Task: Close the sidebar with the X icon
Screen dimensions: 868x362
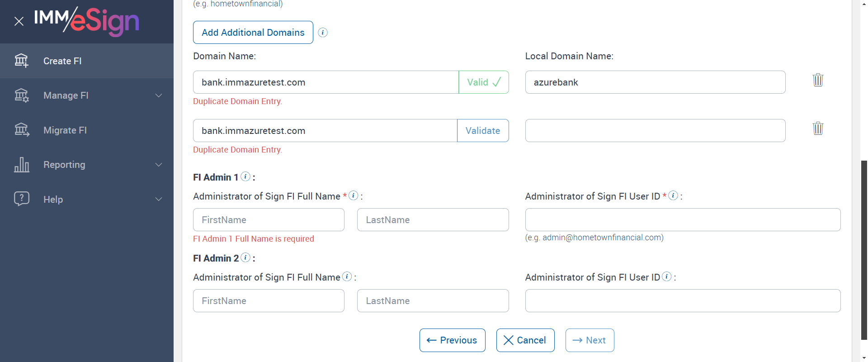Action: click(x=19, y=21)
